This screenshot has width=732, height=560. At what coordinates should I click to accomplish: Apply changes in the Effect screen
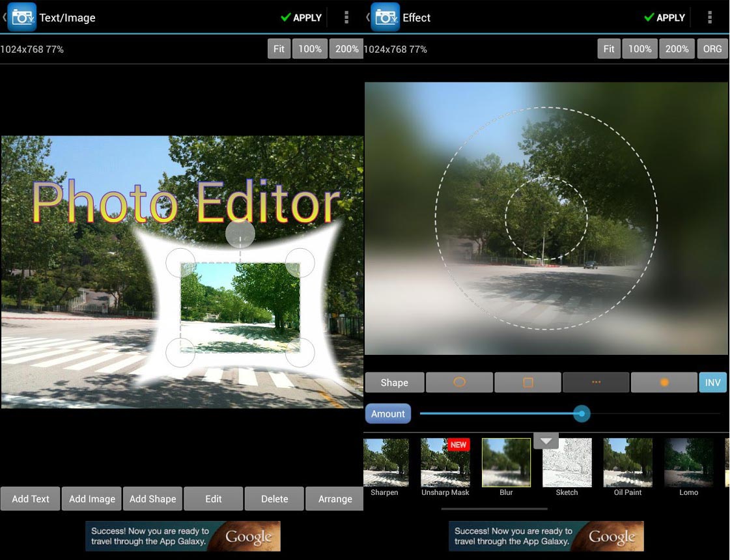[x=664, y=18]
